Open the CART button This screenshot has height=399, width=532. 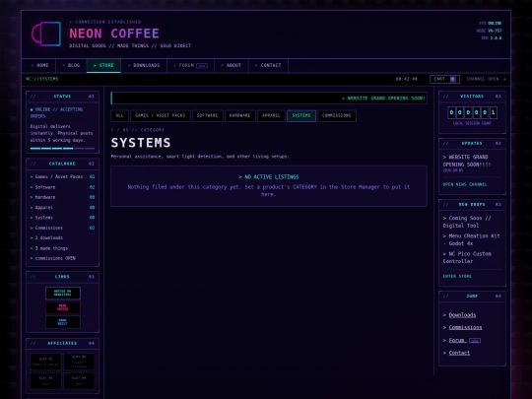[x=444, y=79]
